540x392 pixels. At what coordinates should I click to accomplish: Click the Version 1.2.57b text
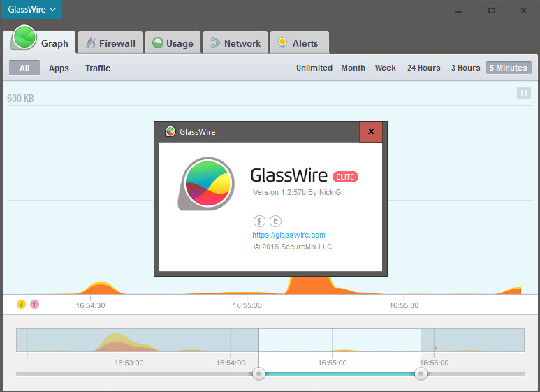(279, 192)
